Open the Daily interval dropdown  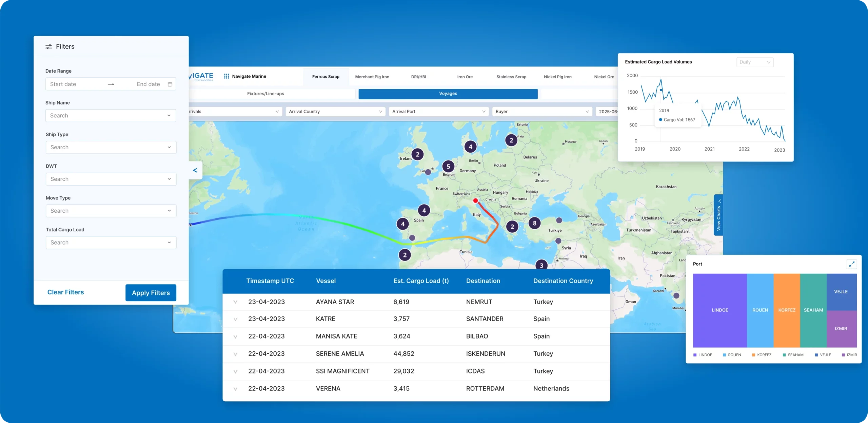(754, 62)
